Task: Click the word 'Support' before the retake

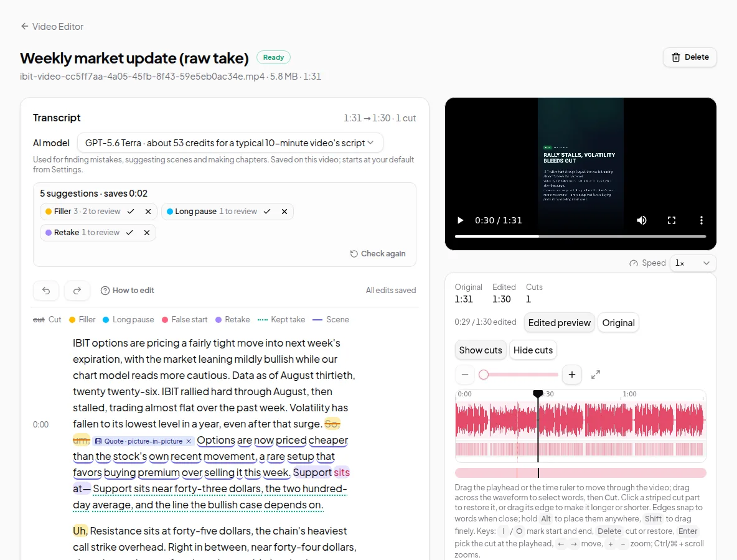Action: (x=312, y=472)
